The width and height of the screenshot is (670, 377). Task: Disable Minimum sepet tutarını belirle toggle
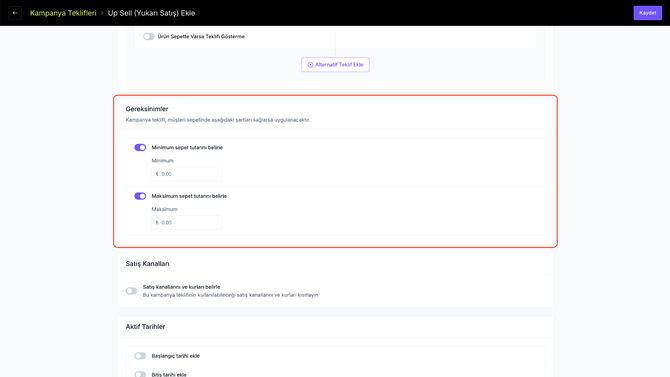(x=140, y=147)
